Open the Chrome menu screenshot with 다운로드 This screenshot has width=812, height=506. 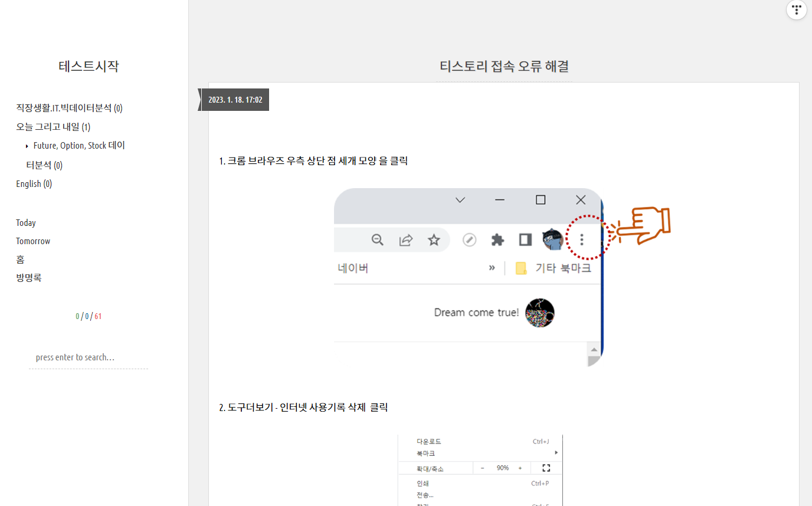(x=480, y=471)
